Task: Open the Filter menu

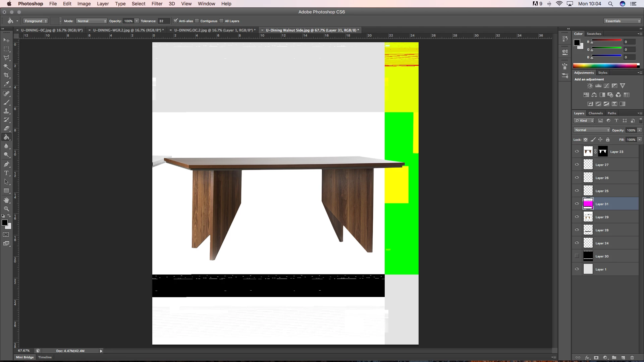Action: (157, 4)
